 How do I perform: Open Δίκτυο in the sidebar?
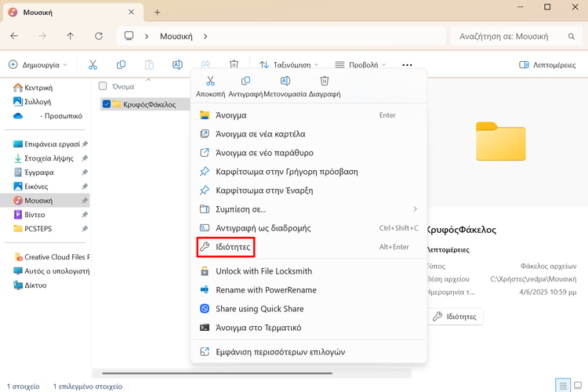(30, 285)
